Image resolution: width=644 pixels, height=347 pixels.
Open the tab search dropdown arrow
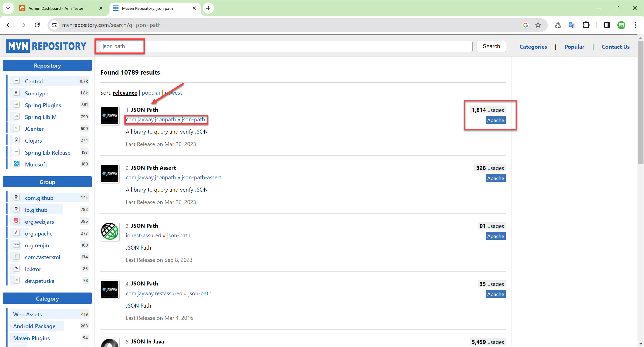click(x=8, y=8)
